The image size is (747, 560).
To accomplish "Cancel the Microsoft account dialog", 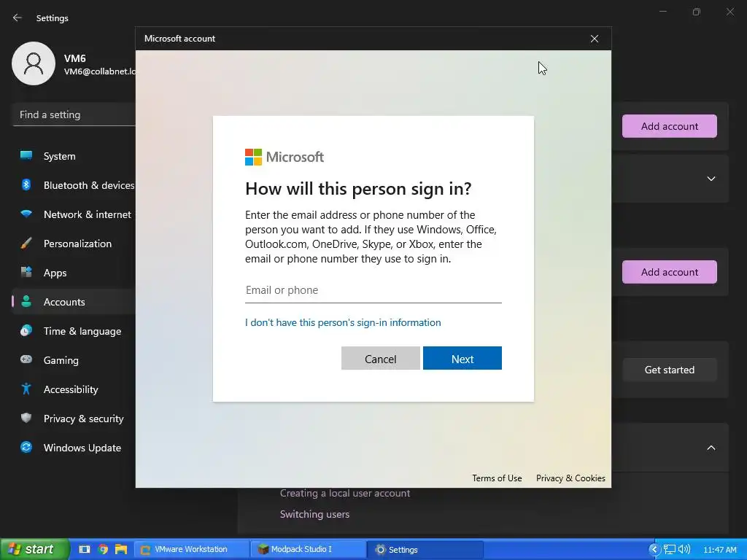I will tap(380, 359).
